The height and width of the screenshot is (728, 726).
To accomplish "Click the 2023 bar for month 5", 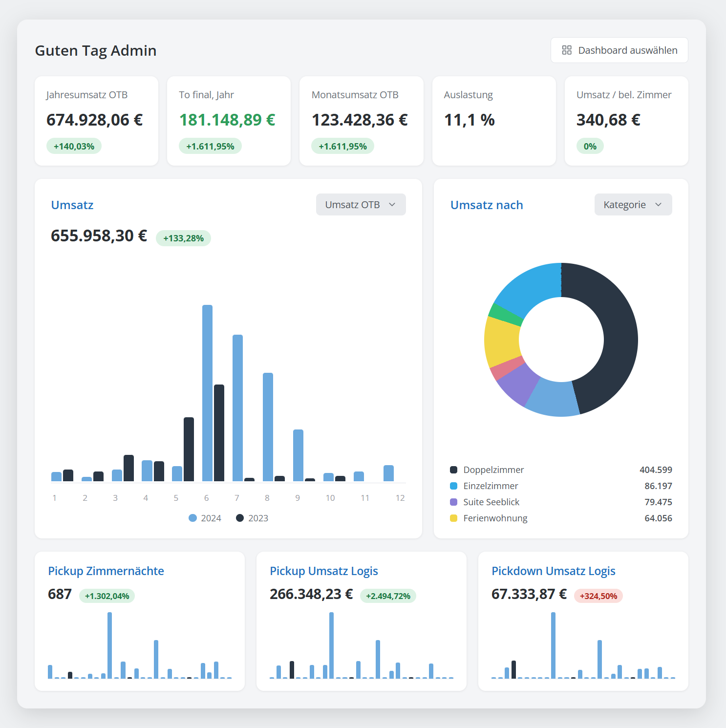I will click(189, 450).
